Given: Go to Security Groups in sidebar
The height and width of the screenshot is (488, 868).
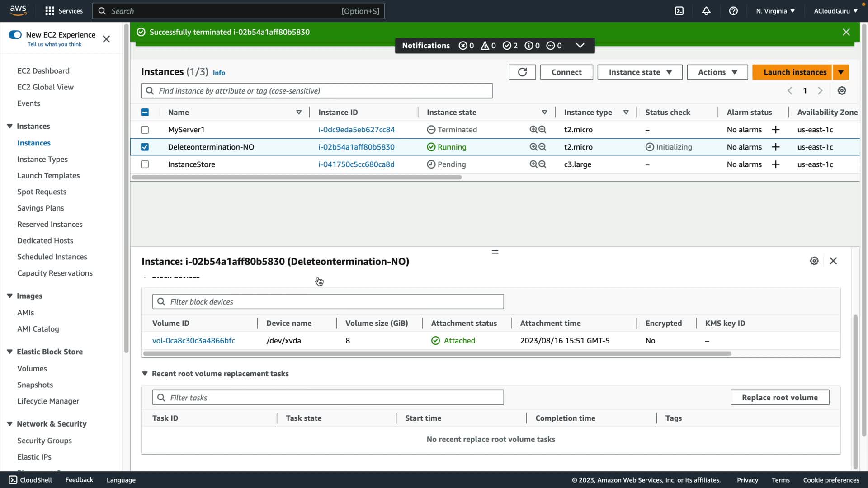Looking at the screenshot, I should pyautogui.click(x=44, y=441).
